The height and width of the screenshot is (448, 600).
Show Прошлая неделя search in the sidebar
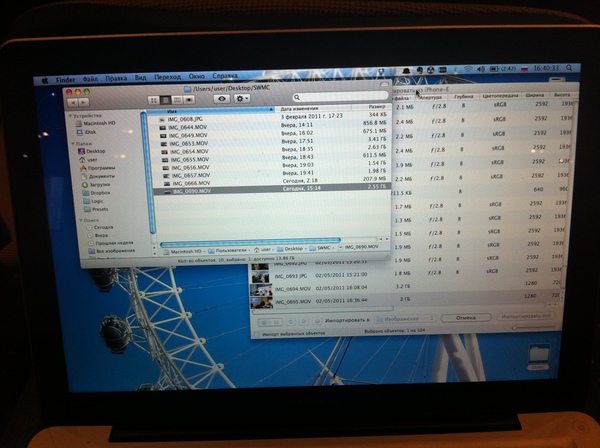click(111, 243)
